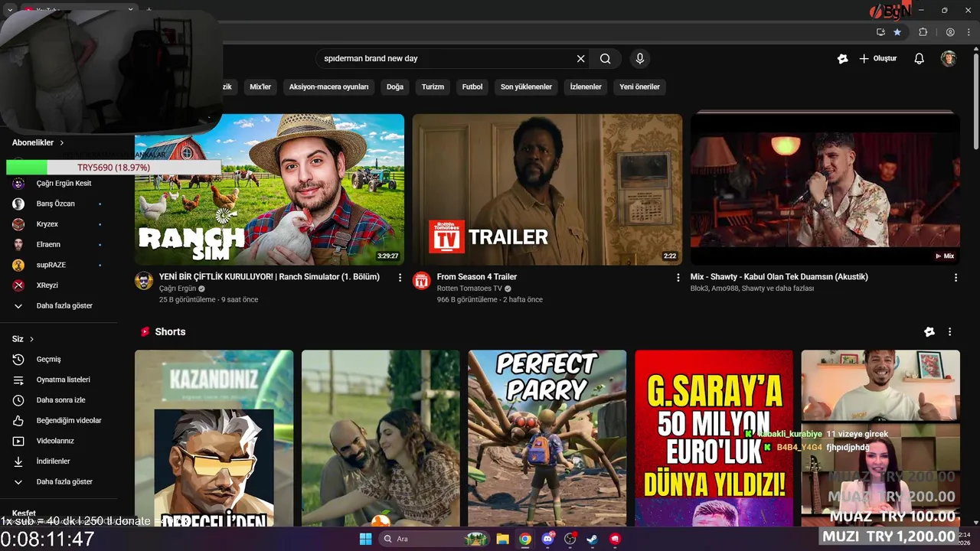Open the account avatar menu

point(949,59)
